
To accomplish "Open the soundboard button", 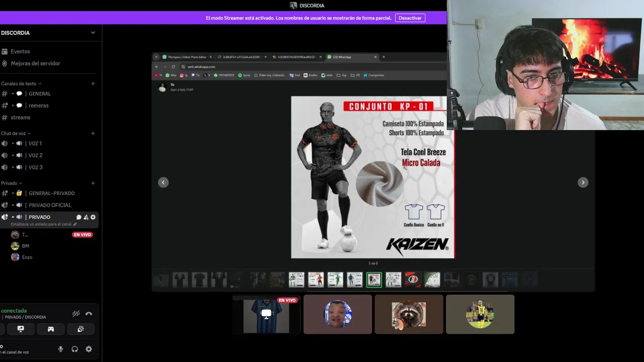I will tap(80, 329).
